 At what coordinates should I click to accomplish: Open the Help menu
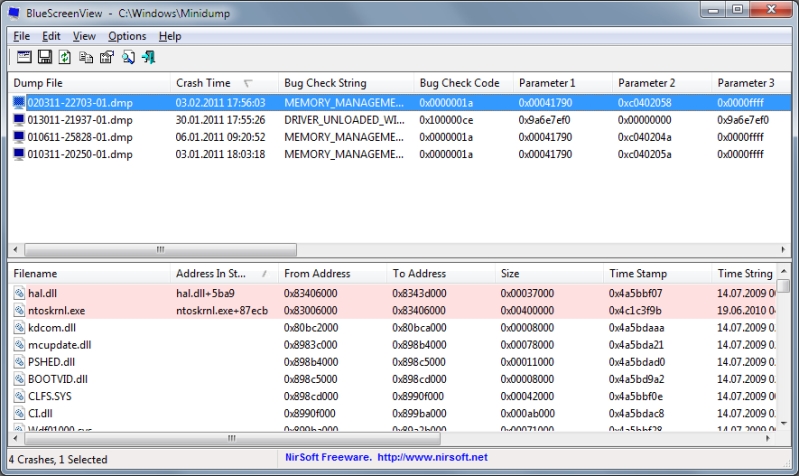pos(170,36)
